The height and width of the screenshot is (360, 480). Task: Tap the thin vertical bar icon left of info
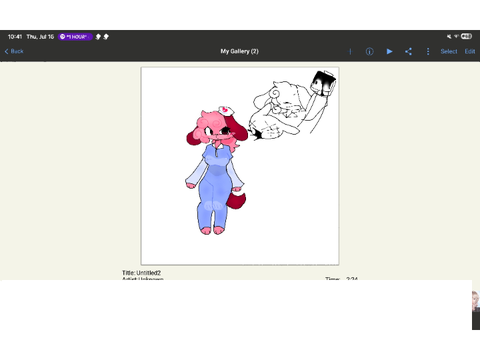pos(350,51)
